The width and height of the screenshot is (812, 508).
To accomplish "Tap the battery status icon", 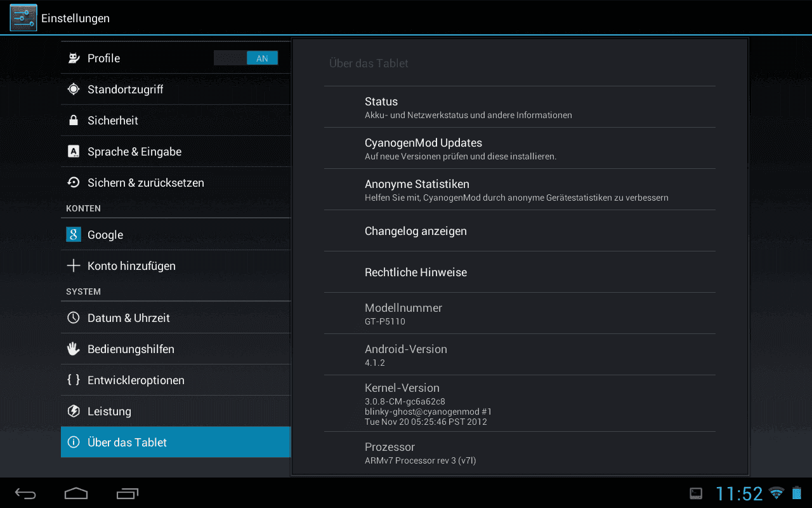I will point(797,493).
